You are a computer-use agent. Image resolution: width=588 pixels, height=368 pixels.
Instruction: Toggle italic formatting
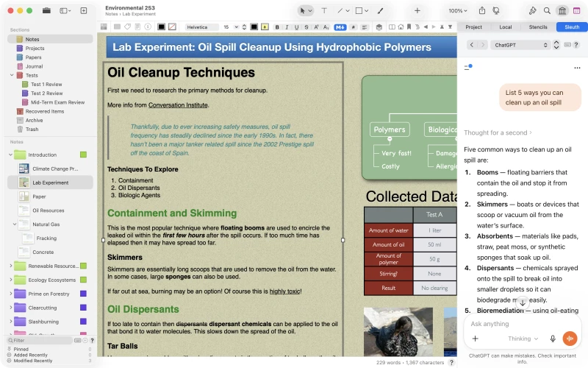coord(287,27)
